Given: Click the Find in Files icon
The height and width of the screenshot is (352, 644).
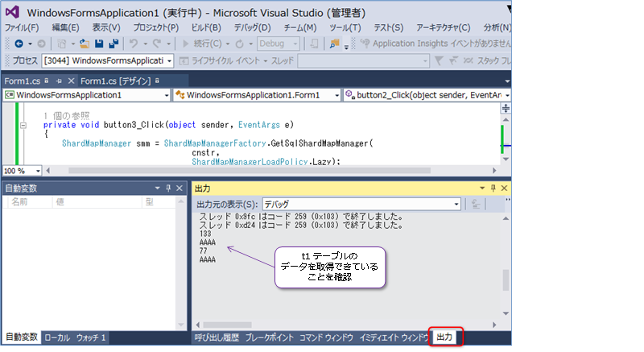Looking at the screenshot, I should (335, 43).
